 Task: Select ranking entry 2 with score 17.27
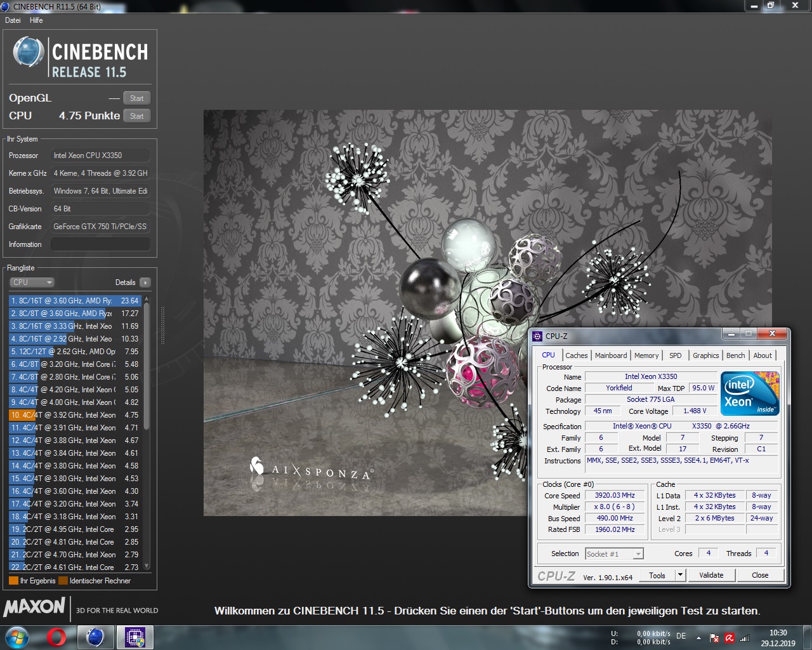pos(75,314)
